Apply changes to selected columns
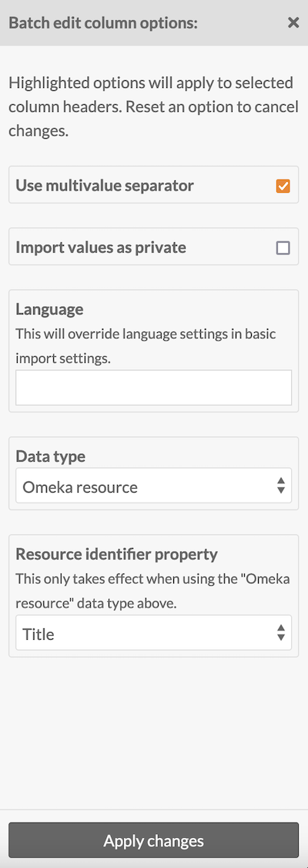The image size is (308, 868). tap(154, 841)
